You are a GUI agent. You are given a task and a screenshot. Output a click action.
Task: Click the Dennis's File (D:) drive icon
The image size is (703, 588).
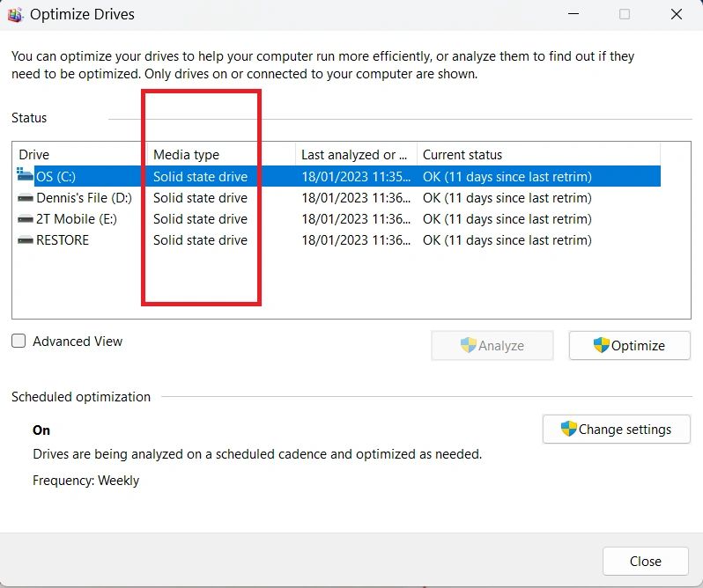click(25, 198)
